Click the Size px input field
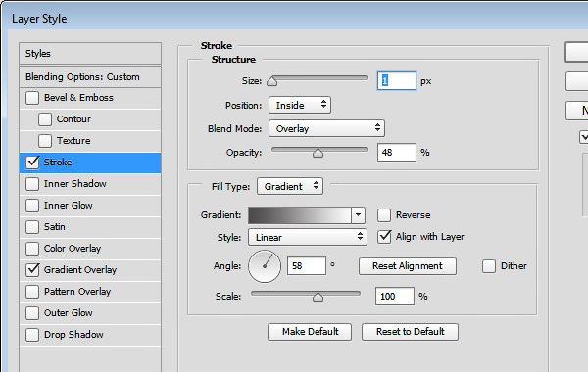The height and width of the screenshot is (372, 588). tap(397, 81)
